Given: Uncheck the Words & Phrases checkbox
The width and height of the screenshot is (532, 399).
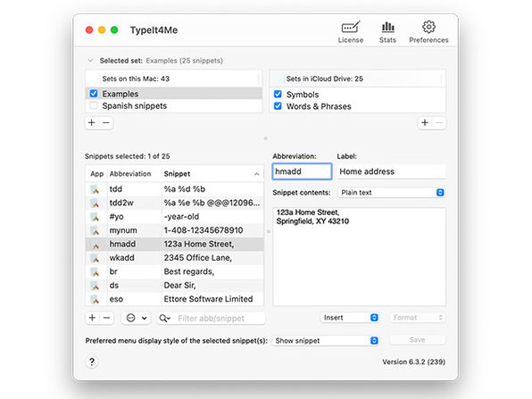Looking at the screenshot, I should click(278, 106).
